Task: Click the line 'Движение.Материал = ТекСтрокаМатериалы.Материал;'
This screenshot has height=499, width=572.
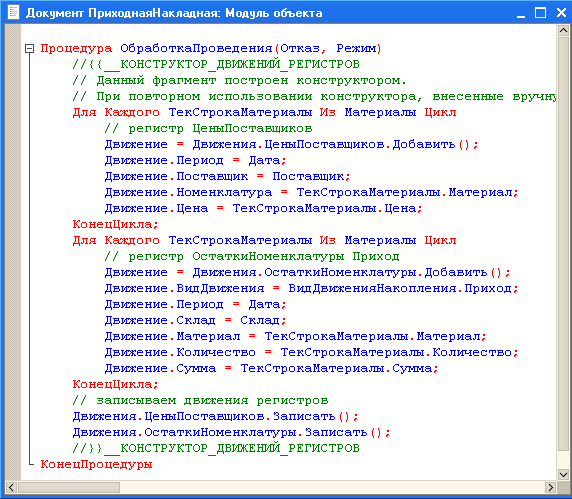Action: pyautogui.click(x=295, y=336)
